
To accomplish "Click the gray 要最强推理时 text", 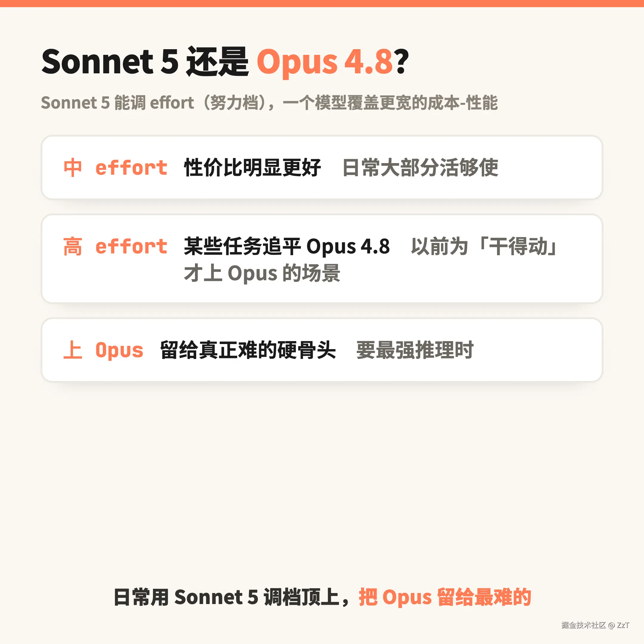I will (415, 350).
